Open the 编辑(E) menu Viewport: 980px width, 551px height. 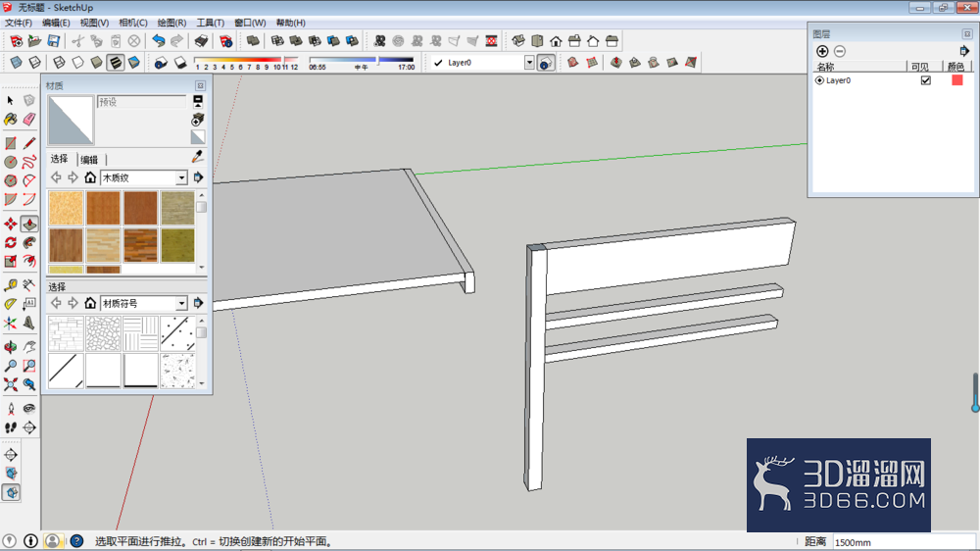point(56,23)
